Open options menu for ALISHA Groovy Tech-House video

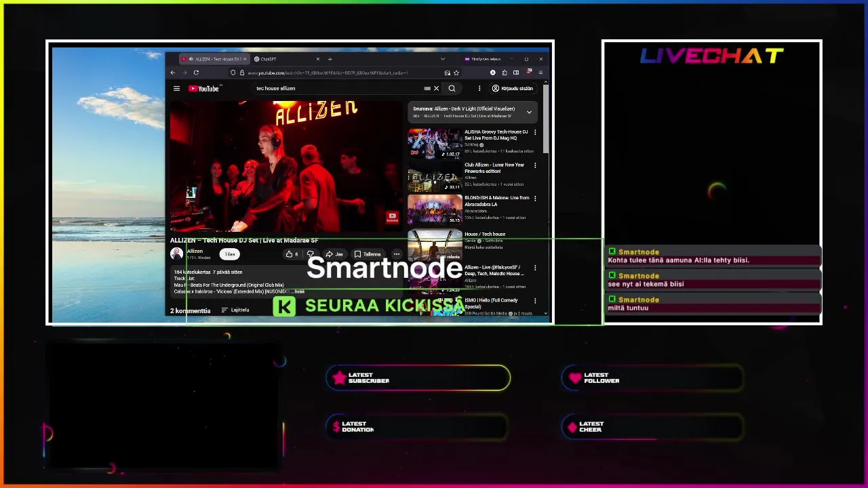coord(535,132)
